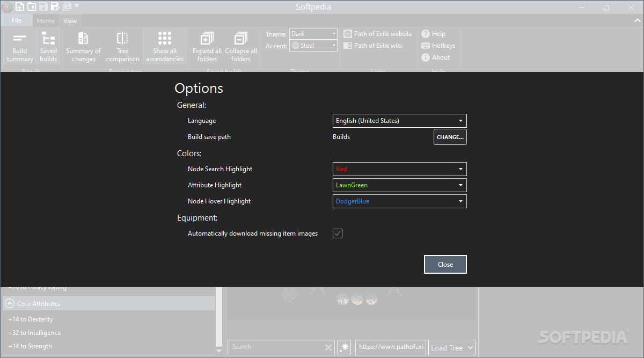
Task: Minimize the Softpedia window
Action: [x=581, y=7]
